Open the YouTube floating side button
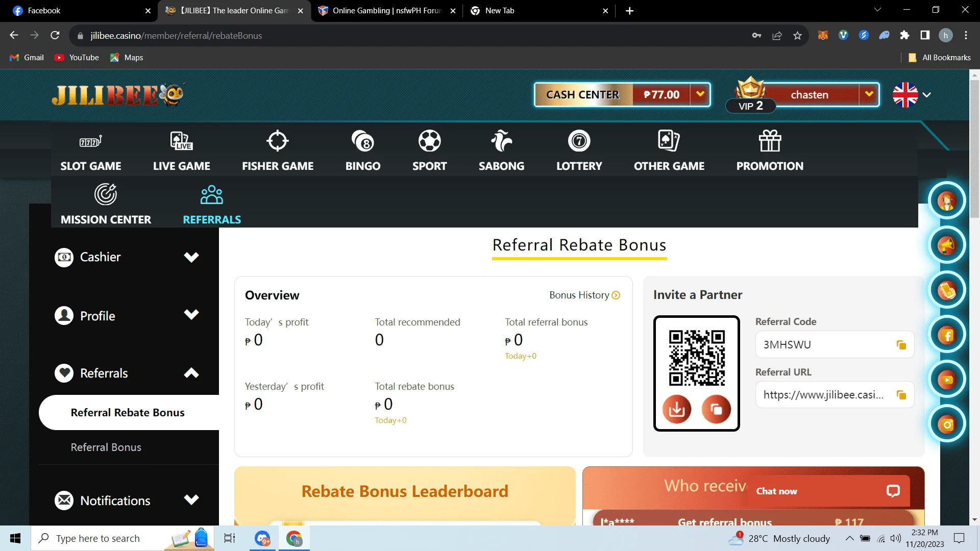Image resolution: width=980 pixels, height=551 pixels. pos(947,380)
